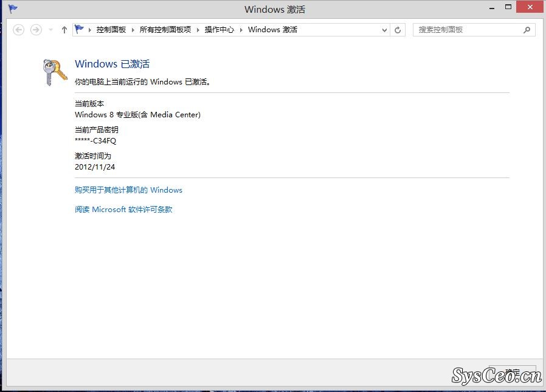Jump to 操作中心 in breadcrumb
This screenshot has width=546, height=392.
click(x=219, y=30)
